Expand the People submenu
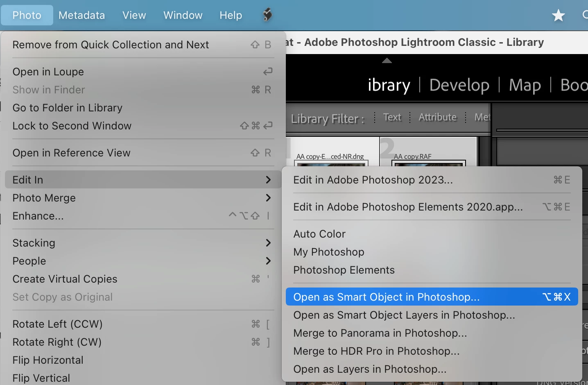This screenshot has width=588, height=385. coord(143,261)
